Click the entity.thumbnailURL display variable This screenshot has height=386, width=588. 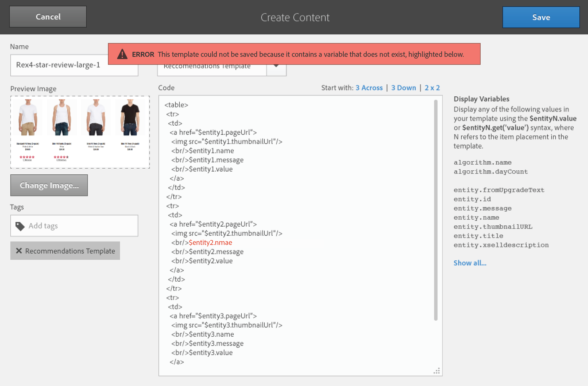tap(493, 227)
